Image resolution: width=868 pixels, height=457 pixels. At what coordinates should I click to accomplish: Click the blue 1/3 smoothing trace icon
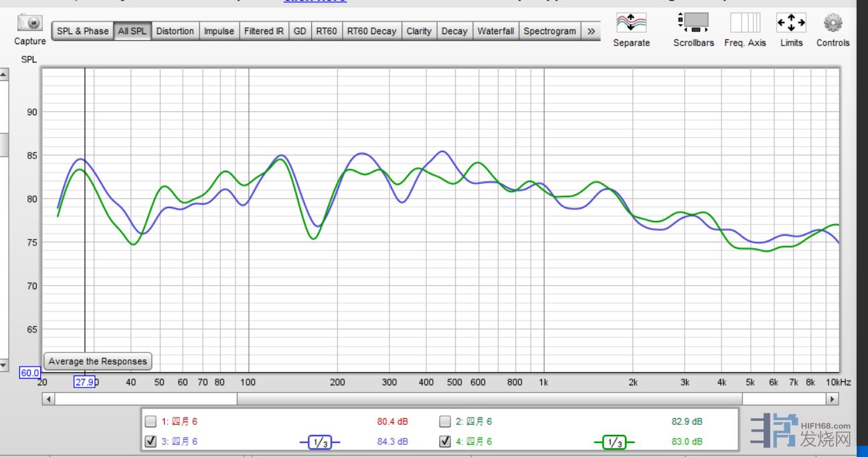tap(320, 442)
